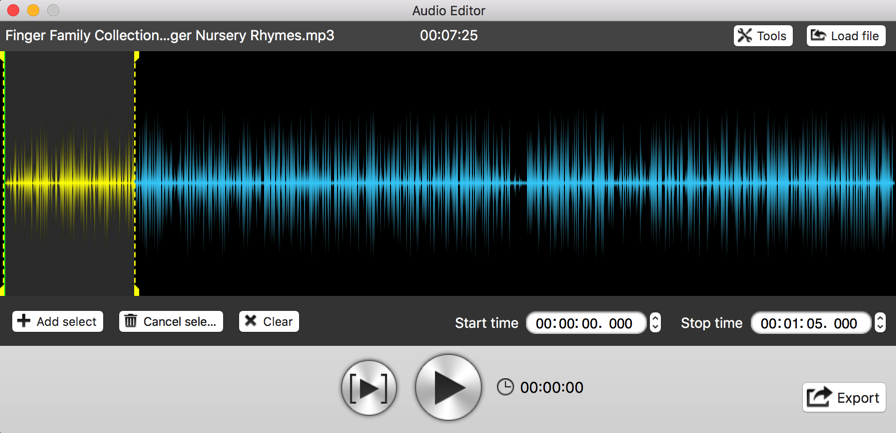This screenshot has width=896, height=433.
Task: Click the left selection marker at waveform start
Action: coord(3,174)
